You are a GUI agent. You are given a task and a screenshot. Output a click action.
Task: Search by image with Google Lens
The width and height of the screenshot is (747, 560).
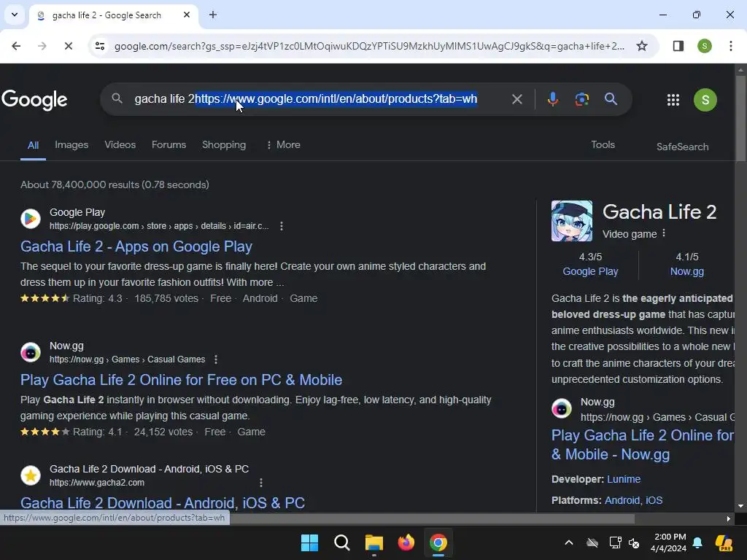pyautogui.click(x=581, y=99)
